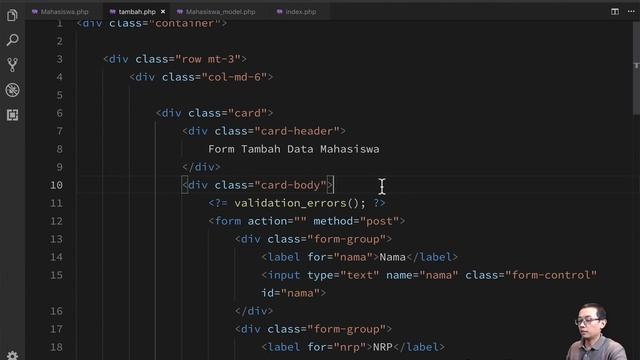Click the 'Nama' label text on line 14

[392, 257]
